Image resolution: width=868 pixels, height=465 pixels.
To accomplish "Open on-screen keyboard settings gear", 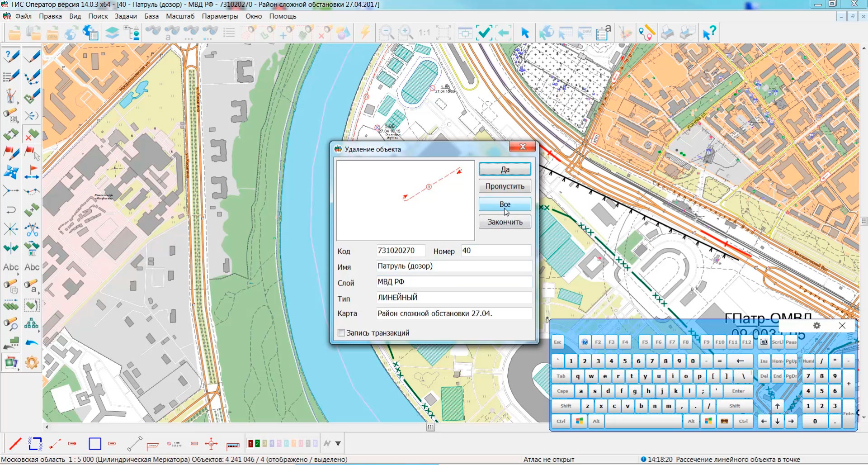I will coord(816,326).
